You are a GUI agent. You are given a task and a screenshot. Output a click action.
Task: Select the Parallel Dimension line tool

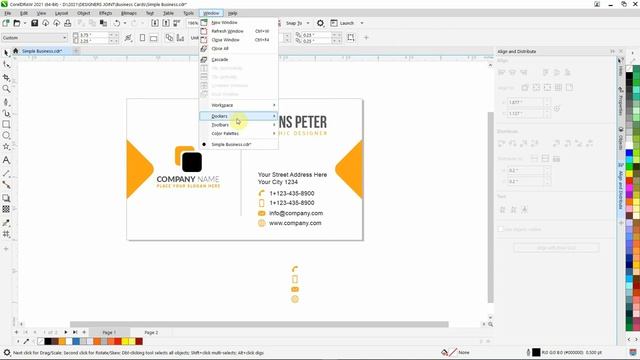pyautogui.click(x=6, y=173)
